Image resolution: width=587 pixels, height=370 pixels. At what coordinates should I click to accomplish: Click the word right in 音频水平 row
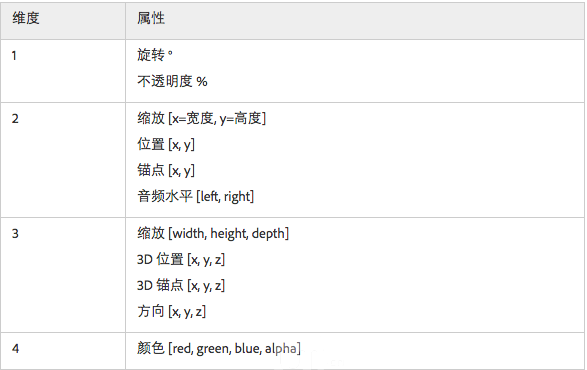click(237, 196)
